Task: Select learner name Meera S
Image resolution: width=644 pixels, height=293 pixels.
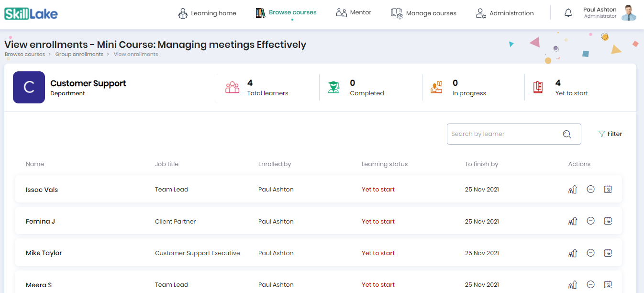Action: click(x=39, y=285)
